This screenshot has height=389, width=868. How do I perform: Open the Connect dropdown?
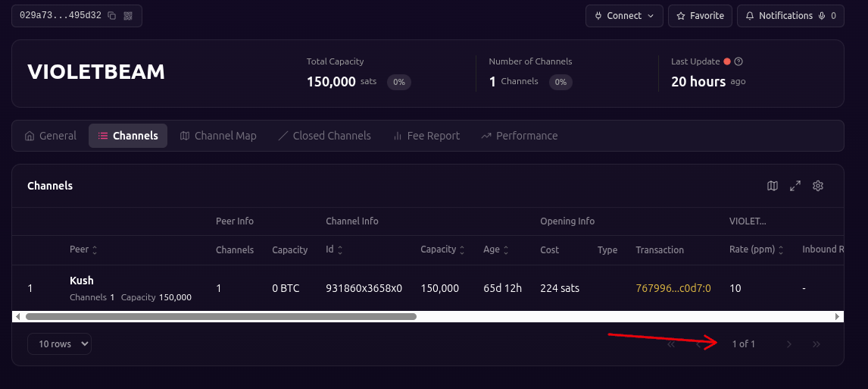coord(624,16)
